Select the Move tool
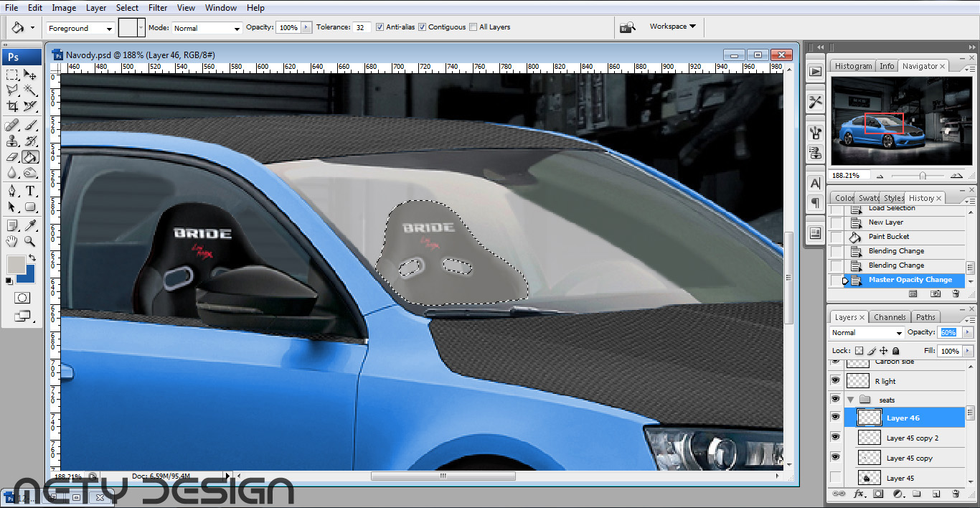The height and width of the screenshot is (508, 980). pyautogui.click(x=30, y=75)
